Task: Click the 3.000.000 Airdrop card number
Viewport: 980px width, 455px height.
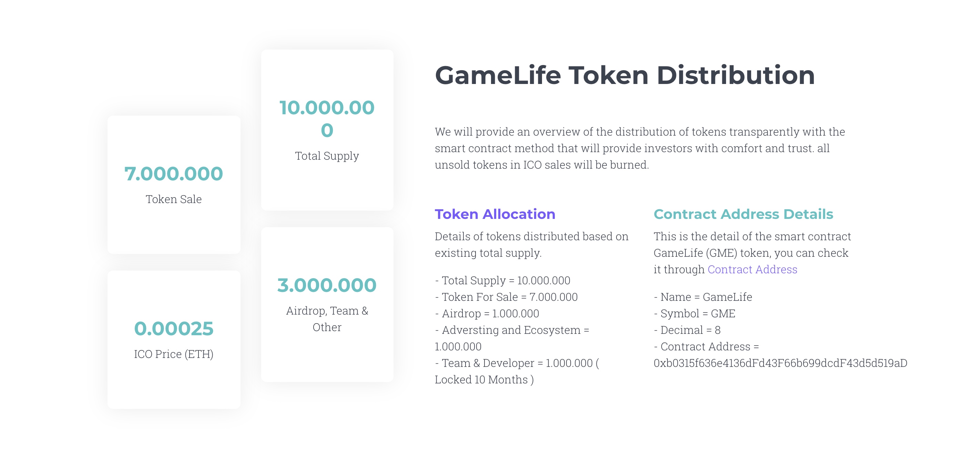Action: coord(327,285)
